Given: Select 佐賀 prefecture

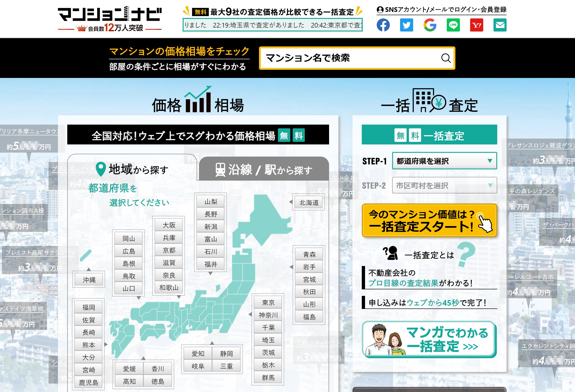Looking at the screenshot, I should 88,320.
